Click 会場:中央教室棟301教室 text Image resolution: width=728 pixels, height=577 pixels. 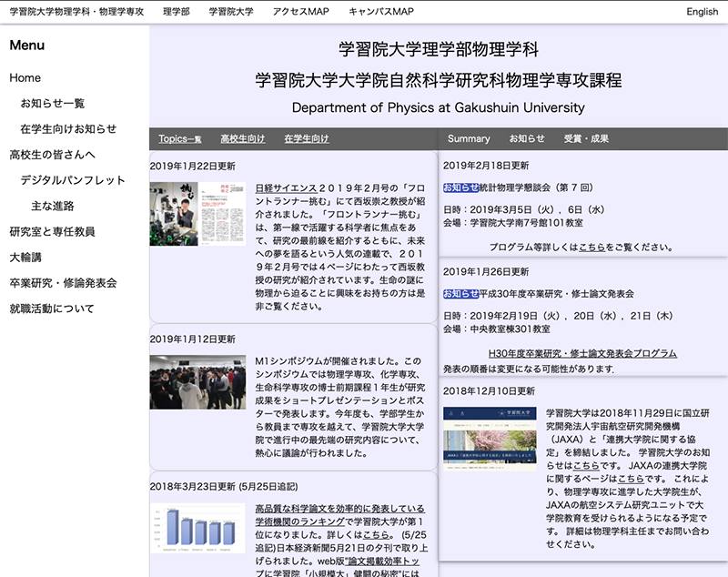click(497, 329)
